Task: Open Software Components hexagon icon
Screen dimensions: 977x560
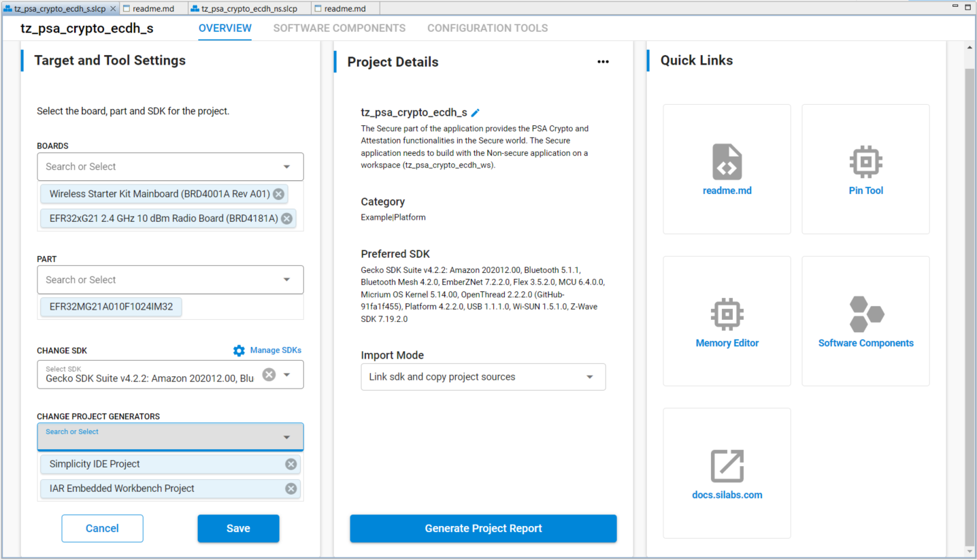Action: 865,314
